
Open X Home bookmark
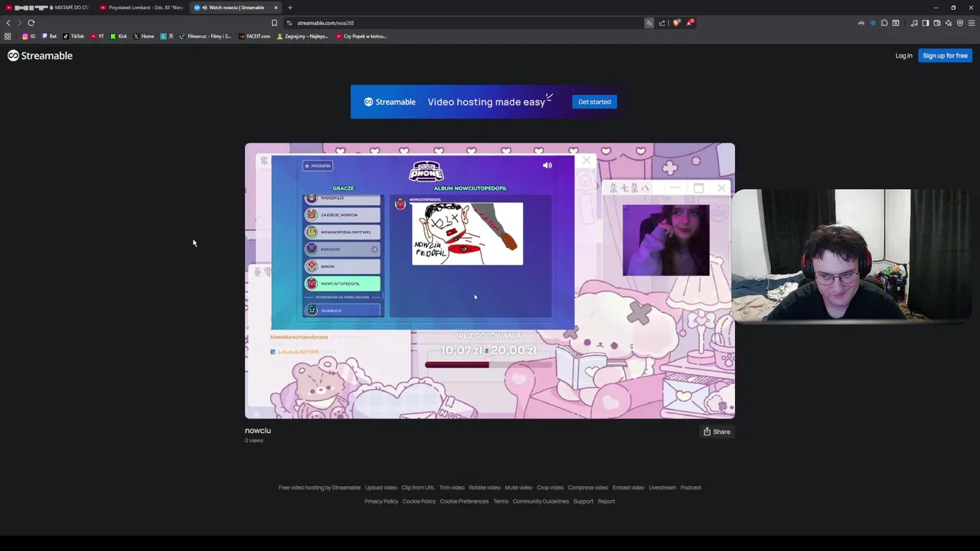pyautogui.click(x=144, y=36)
